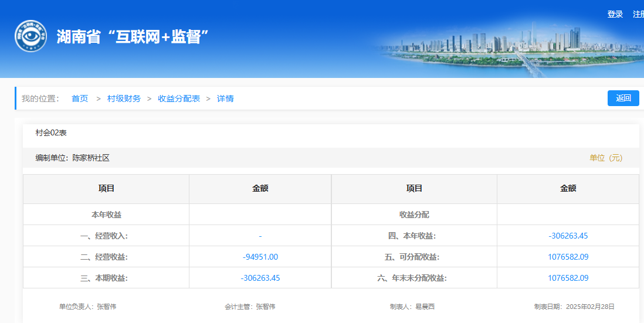Screen dimensions: 644x323
Task: Click 单位负责人: 张智伟 text
Action: [x=87, y=307]
